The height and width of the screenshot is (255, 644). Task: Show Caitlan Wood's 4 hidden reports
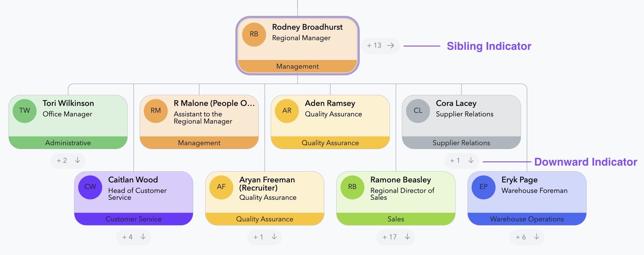click(133, 237)
